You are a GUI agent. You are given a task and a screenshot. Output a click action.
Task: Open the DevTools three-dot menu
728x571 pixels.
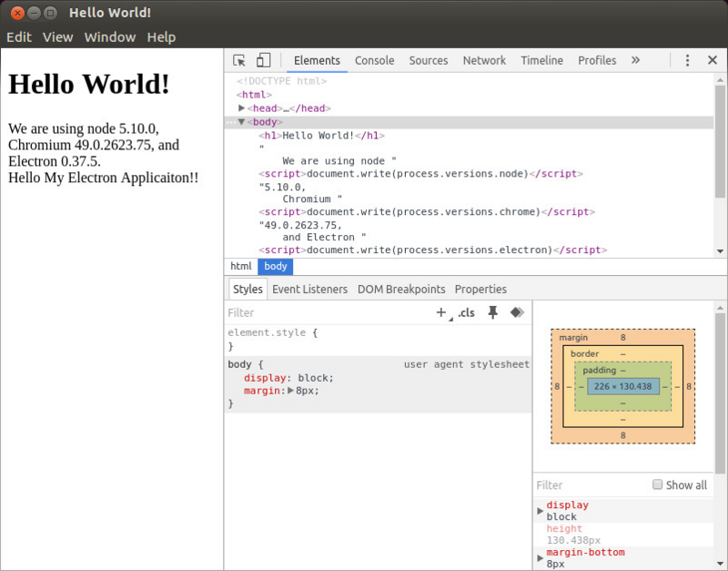click(x=687, y=60)
